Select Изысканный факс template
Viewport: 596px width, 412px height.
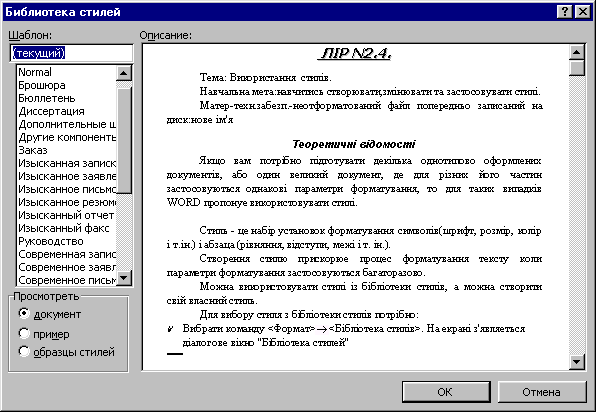click(x=67, y=228)
